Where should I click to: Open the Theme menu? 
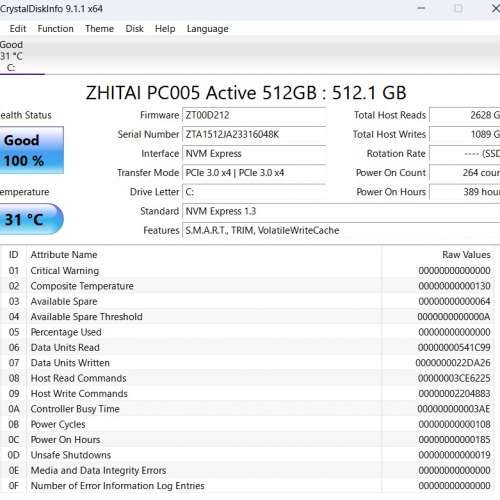tap(99, 29)
